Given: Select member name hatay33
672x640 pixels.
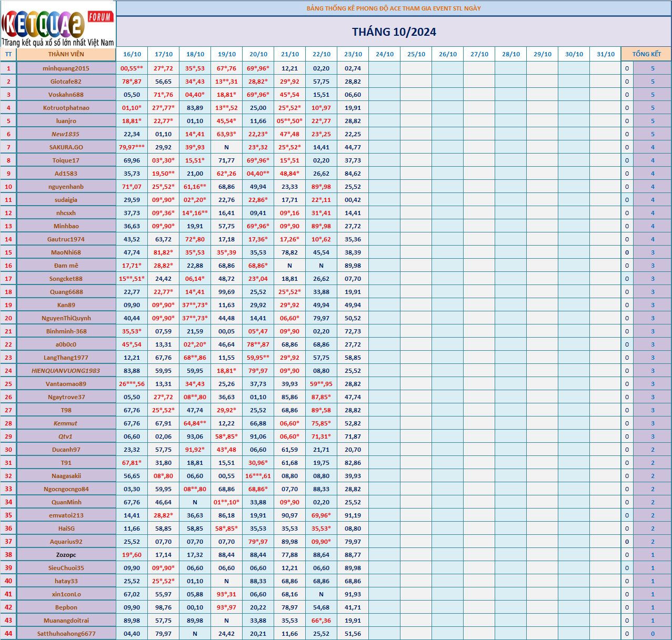Looking at the screenshot, I should click(x=66, y=581).
